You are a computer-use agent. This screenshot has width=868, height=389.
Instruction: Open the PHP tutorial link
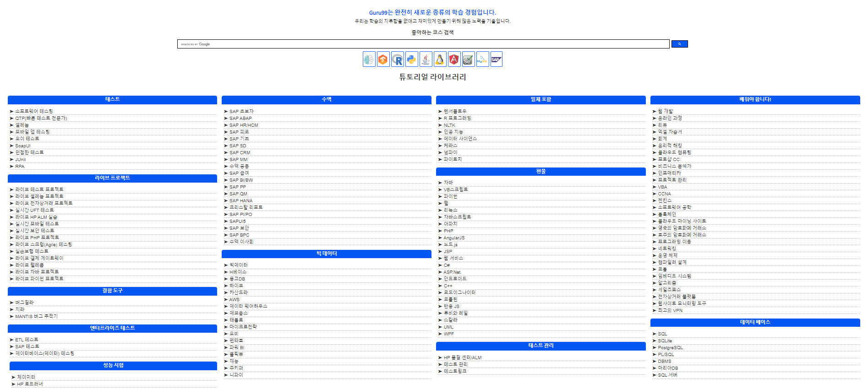pyautogui.click(x=448, y=231)
